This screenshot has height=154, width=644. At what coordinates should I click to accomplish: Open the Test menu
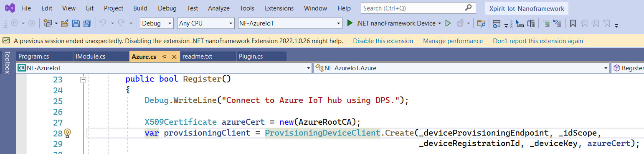coord(193,8)
